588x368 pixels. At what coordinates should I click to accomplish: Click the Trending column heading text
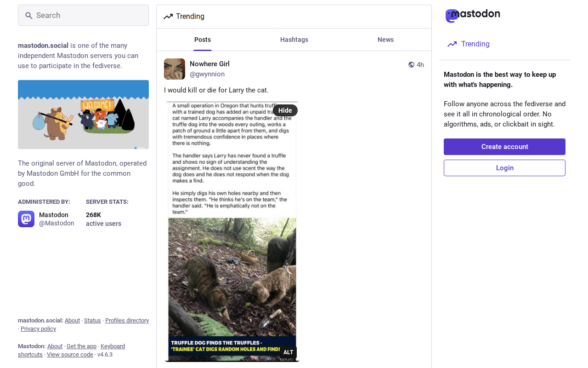[x=190, y=17]
